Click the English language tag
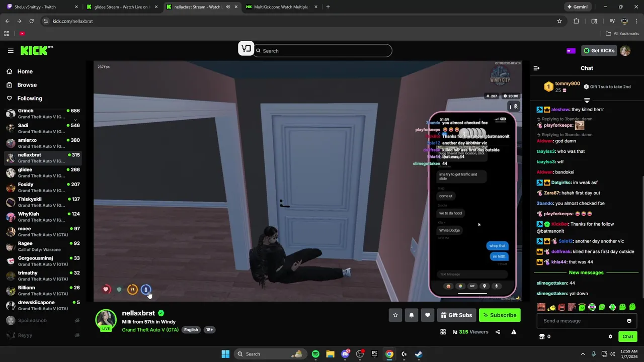The width and height of the screenshot is (644, 362). (x=191, y=330)
